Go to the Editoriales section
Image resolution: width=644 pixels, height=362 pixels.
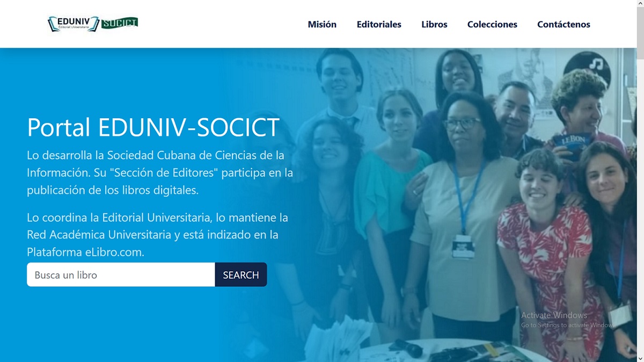point(379,24)
